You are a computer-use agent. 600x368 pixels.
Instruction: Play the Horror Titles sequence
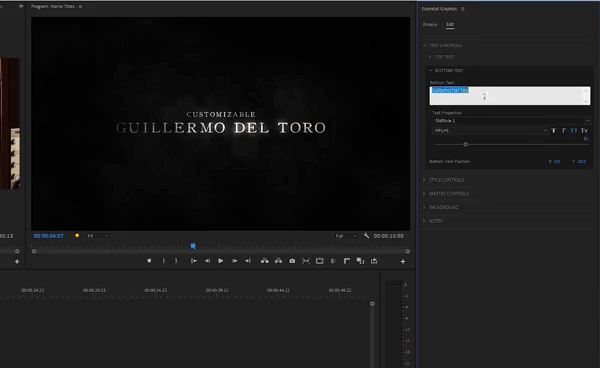(221, 261)
